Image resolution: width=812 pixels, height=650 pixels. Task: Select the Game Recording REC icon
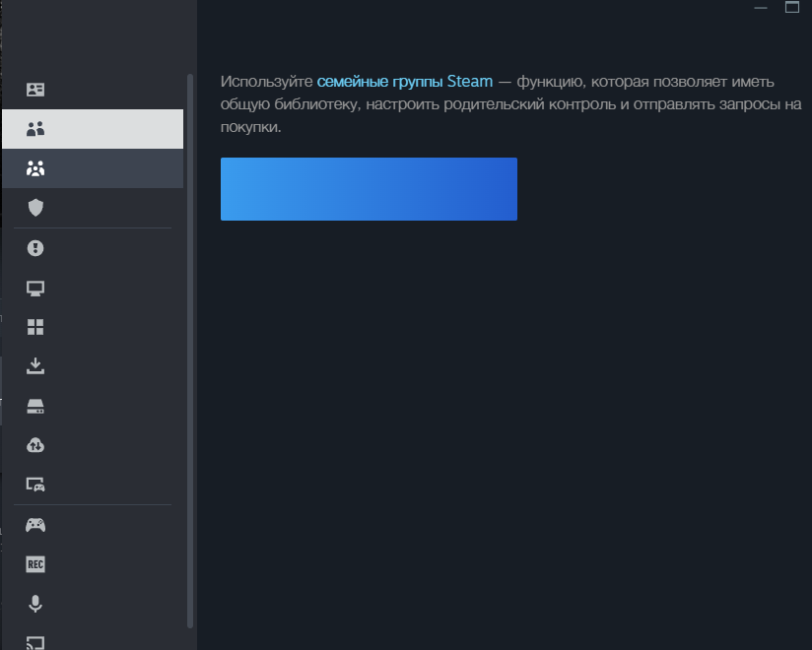tap(35, 564)
